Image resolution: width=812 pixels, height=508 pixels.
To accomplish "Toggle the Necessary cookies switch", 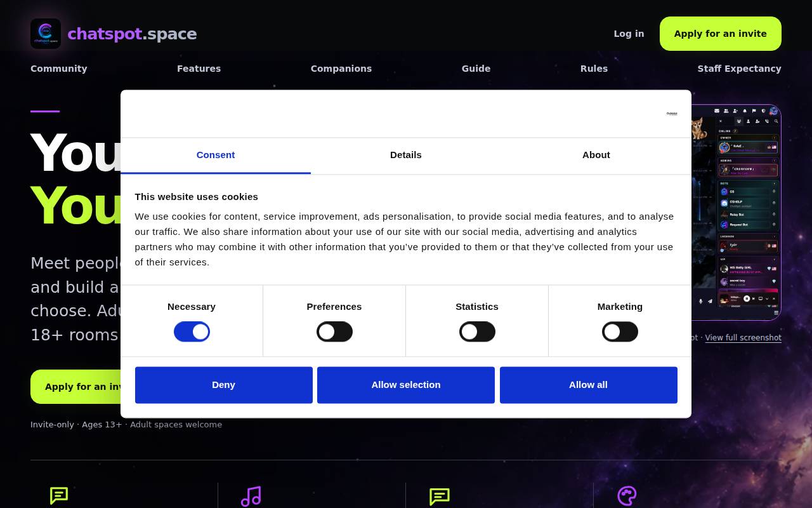I will [192, 331].
